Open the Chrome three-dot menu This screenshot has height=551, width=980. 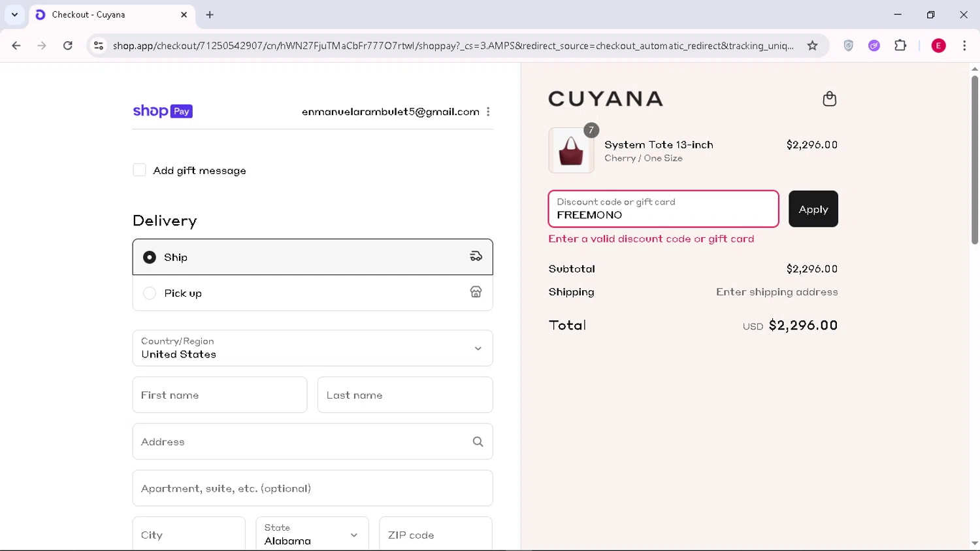click(x=964, y=46)
